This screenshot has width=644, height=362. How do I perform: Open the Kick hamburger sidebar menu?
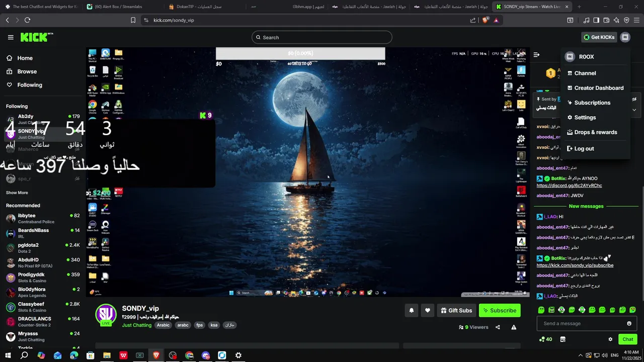point(11,37)
